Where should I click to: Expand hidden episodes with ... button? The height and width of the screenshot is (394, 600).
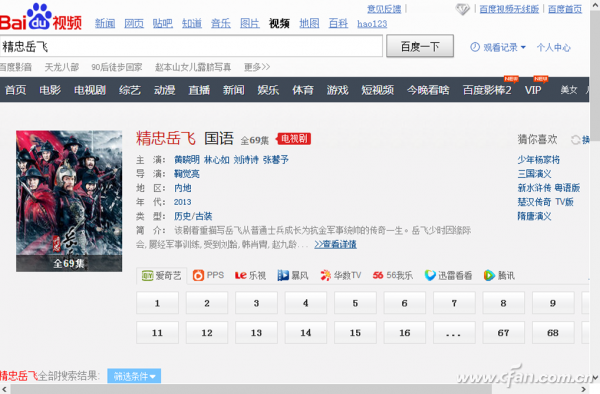[454, 333]
